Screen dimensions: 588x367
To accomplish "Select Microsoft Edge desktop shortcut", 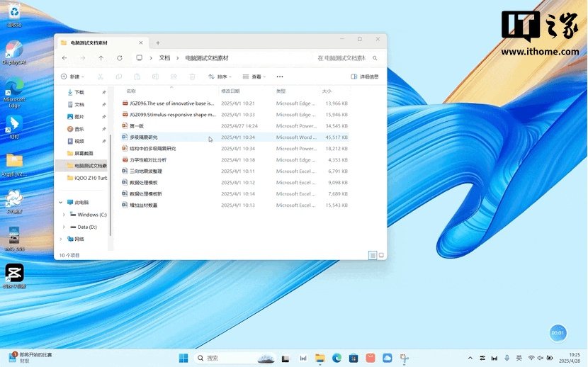I will click(x=14, y=93).
